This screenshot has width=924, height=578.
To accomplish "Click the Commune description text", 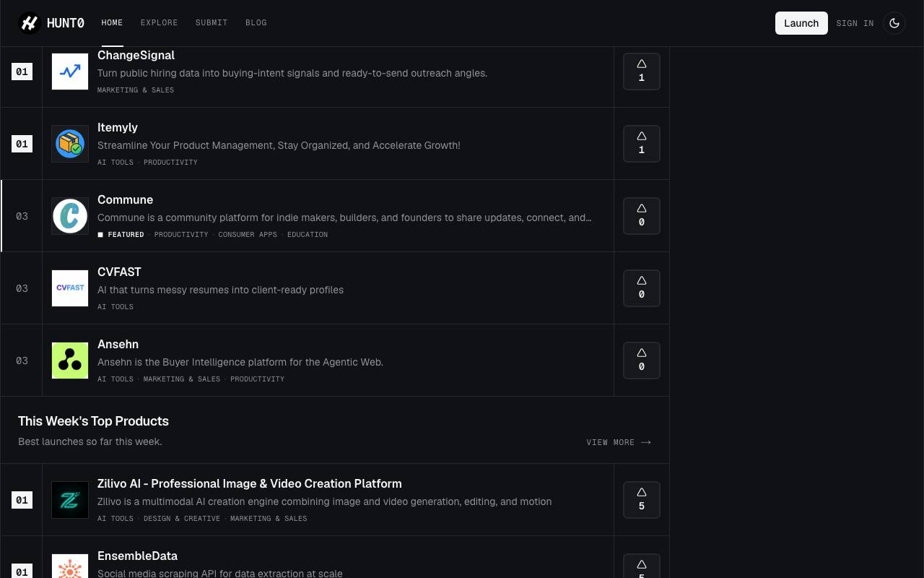I will 344,217.
